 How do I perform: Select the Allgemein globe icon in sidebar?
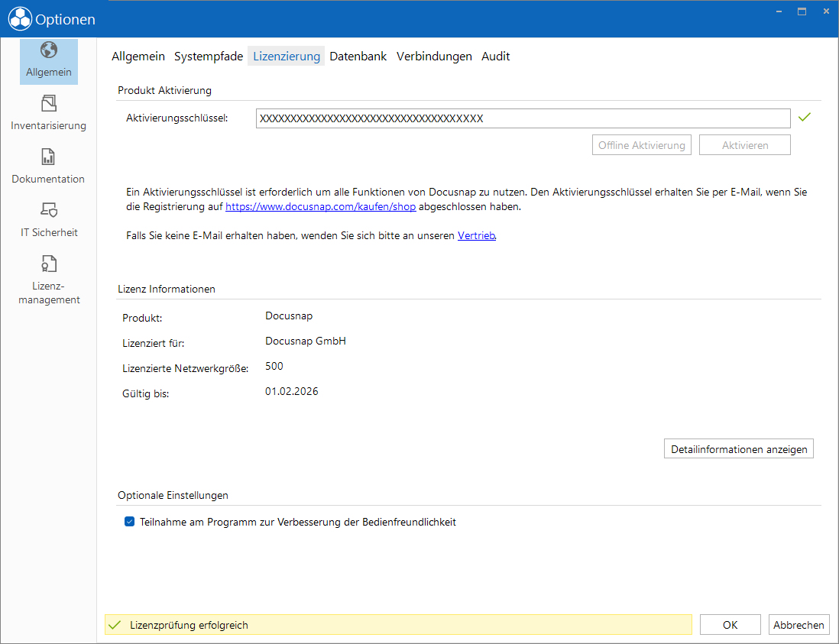(49, 50)
